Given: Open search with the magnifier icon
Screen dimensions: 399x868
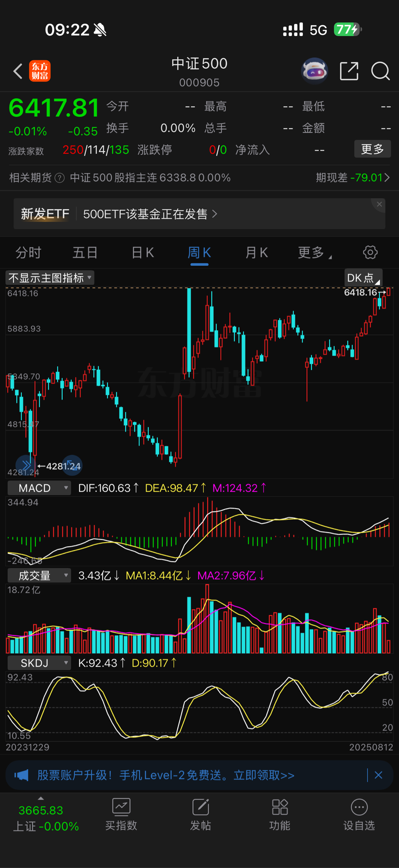Looking at the screenshot, I should tap(380, 71).
